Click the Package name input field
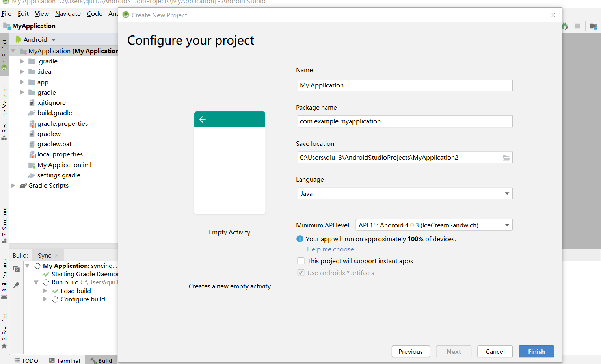The height and width of the screenshot is (364, 601). click(405, 121)
